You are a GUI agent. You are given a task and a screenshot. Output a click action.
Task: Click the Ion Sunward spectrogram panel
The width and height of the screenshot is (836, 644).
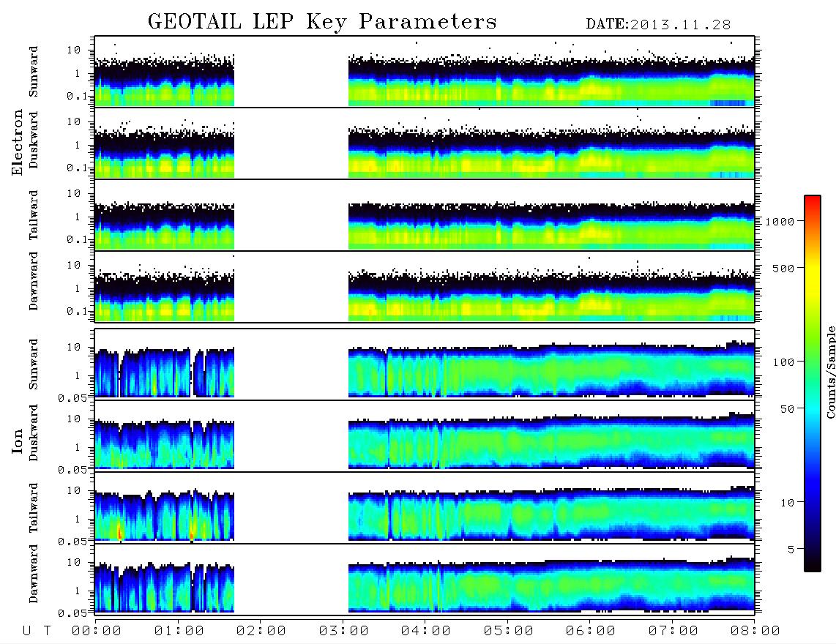425,364
